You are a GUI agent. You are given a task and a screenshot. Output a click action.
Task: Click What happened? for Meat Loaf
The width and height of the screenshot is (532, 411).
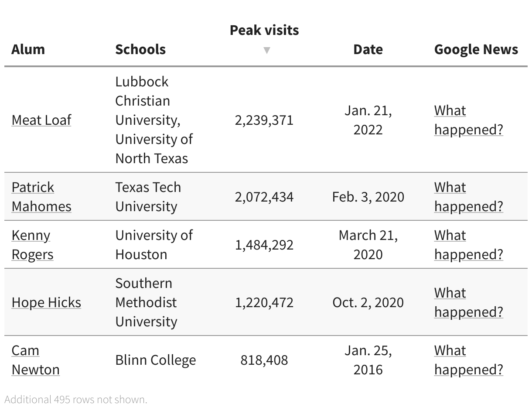coord(468,120)
